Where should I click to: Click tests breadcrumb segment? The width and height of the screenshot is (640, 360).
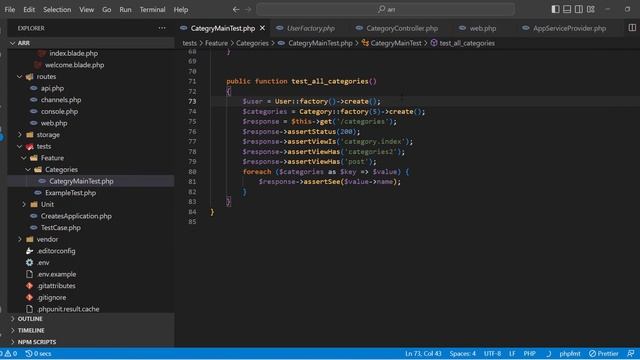[x=189, y=43]
